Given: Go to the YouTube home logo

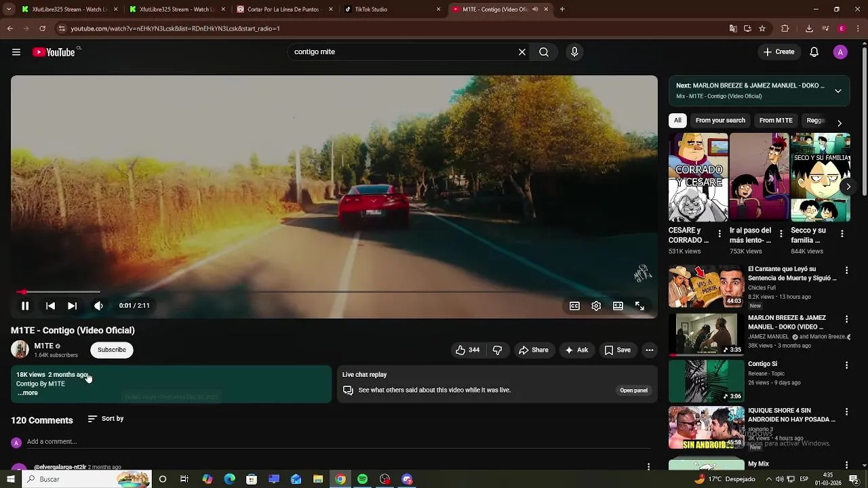Looking at the screenshot, I should tap(54, 52).
